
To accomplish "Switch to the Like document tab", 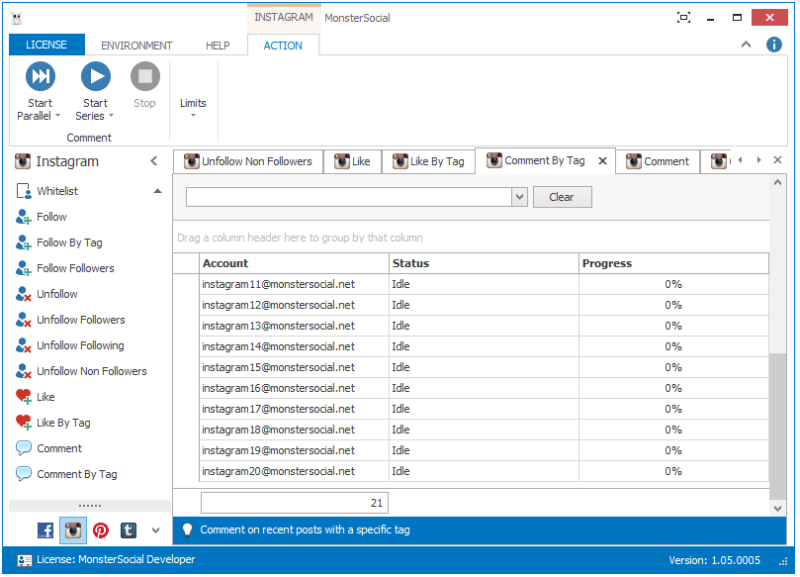I will [352, 162].
